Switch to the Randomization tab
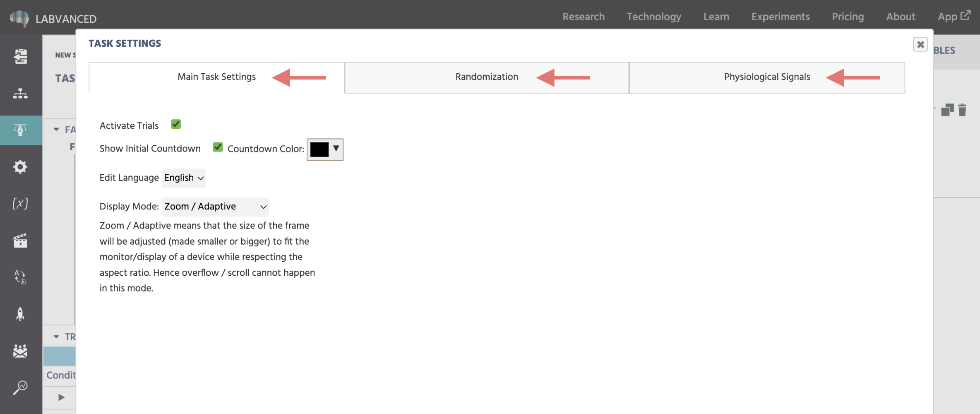Screen dimensions: 980x414 [486, 77]
